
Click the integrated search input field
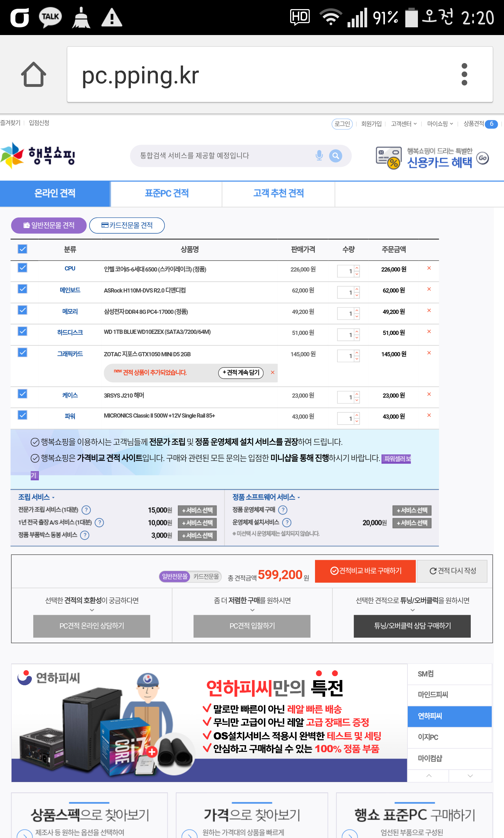click(224, 156)
